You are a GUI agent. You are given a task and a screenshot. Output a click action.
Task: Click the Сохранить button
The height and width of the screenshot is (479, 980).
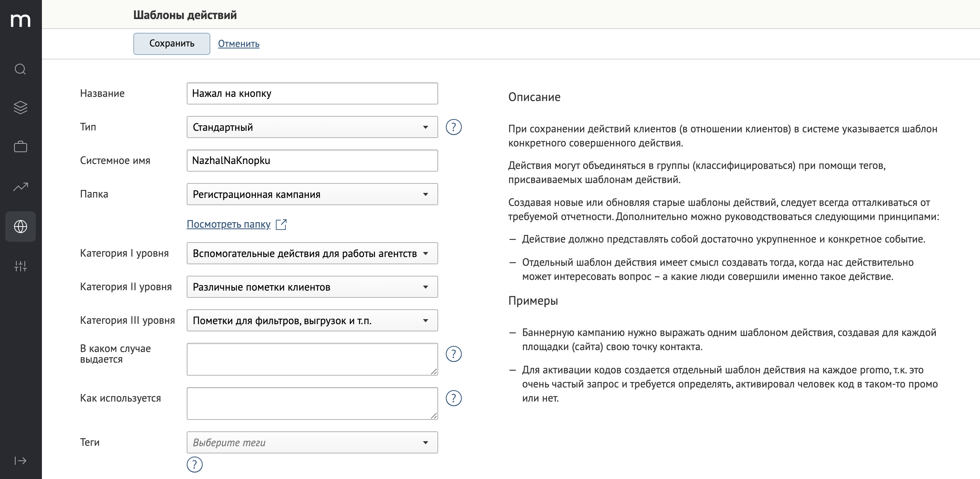click(x=172, y=43)
